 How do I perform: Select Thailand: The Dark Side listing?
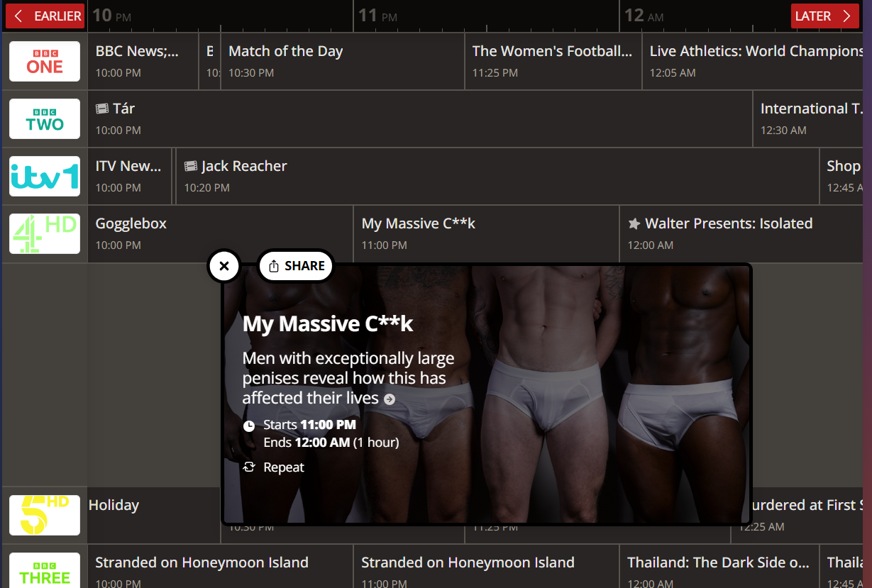[x=719, y=566]
